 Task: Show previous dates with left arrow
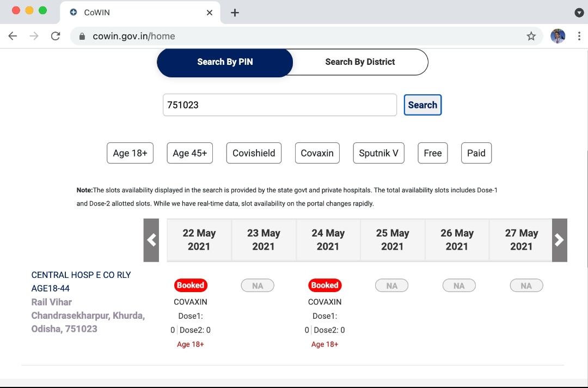tap(151, 240)
